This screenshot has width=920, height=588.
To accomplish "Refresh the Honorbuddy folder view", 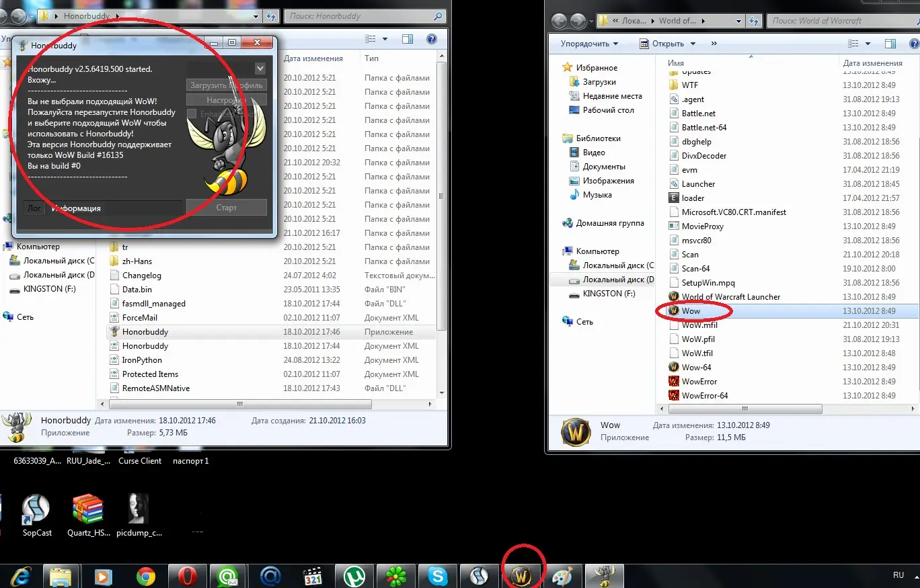I will coord(271,16).
